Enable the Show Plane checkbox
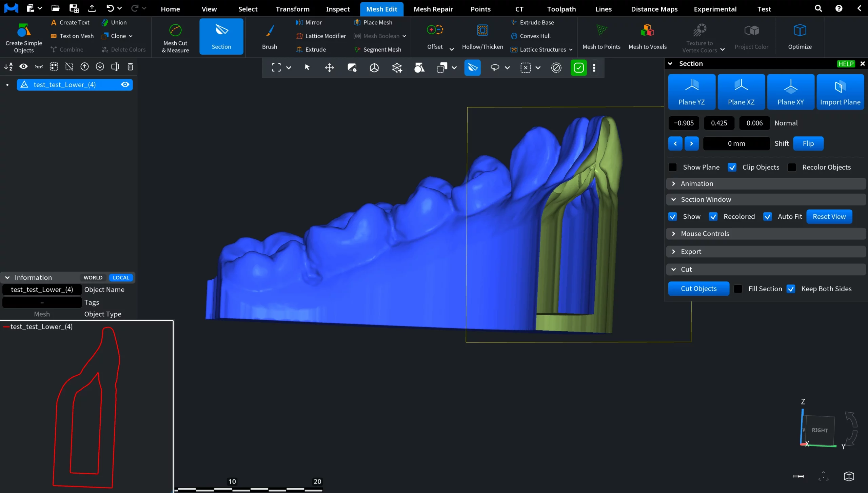868x493 pixels. click(673, 167)
